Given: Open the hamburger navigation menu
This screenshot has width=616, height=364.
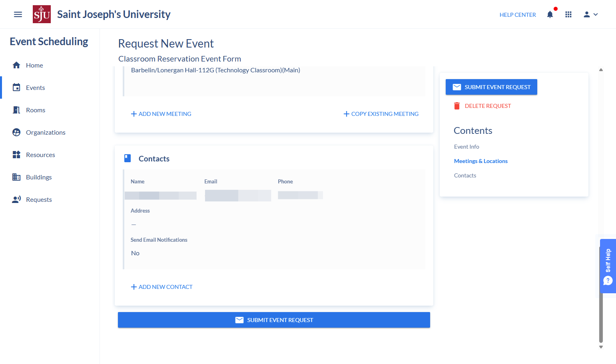Looking at the screenshot, I should pos(18,14).
